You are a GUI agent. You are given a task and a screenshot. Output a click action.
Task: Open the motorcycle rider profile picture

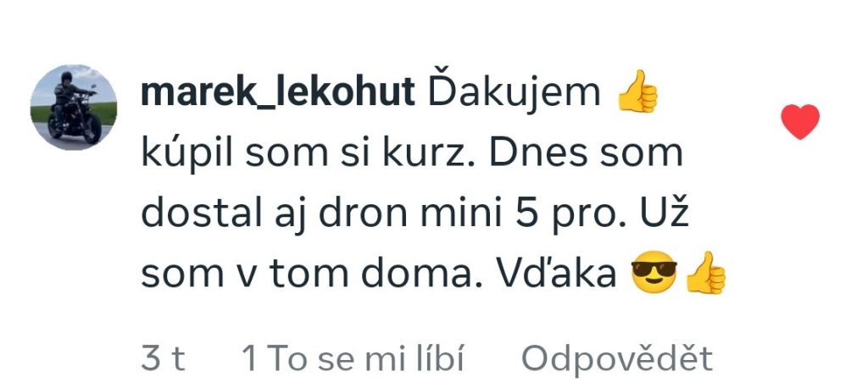[x=73, y=108]
